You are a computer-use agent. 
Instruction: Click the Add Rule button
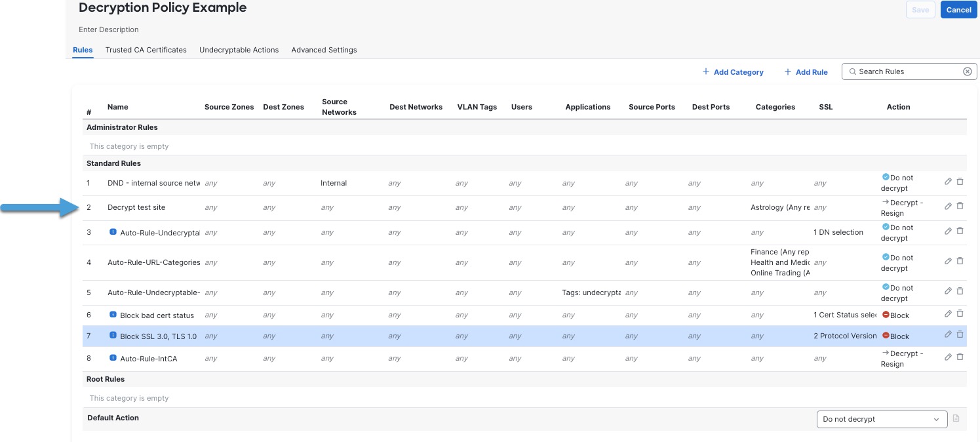click(806, 72)
